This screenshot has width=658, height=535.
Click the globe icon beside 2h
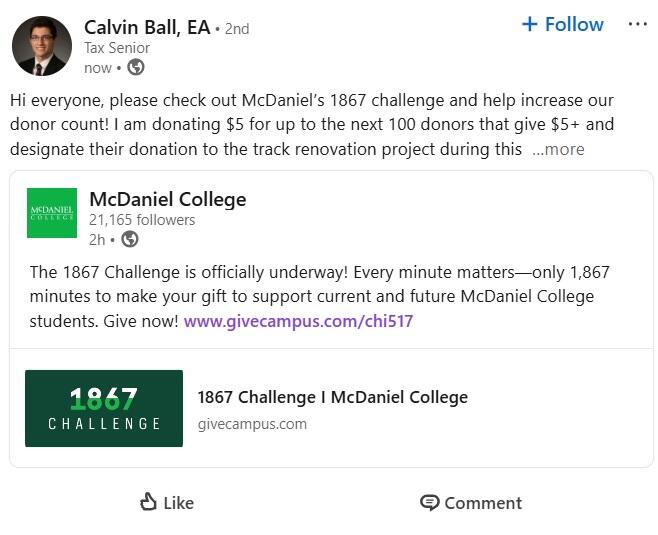(x=130, y=239)
